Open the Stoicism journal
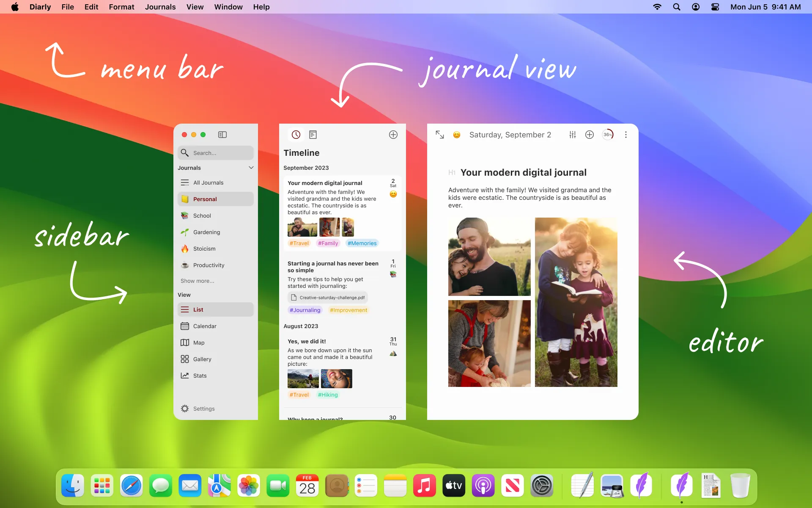This screenshot has width=812, height=508. tap(216, 248)
